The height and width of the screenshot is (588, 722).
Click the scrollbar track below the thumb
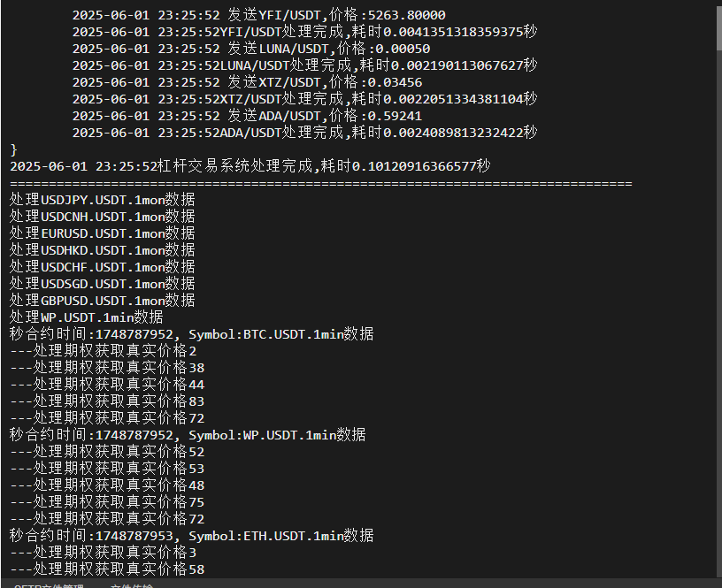click(718, 313)
